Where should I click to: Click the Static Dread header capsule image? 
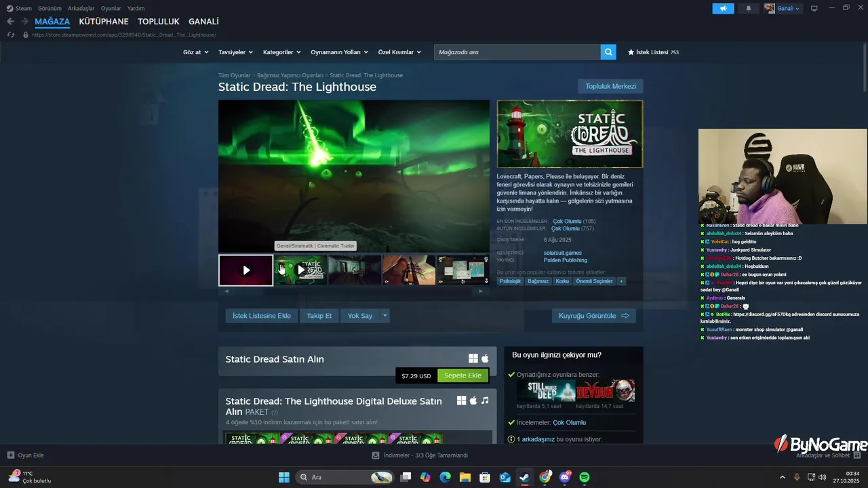point(570,134)
